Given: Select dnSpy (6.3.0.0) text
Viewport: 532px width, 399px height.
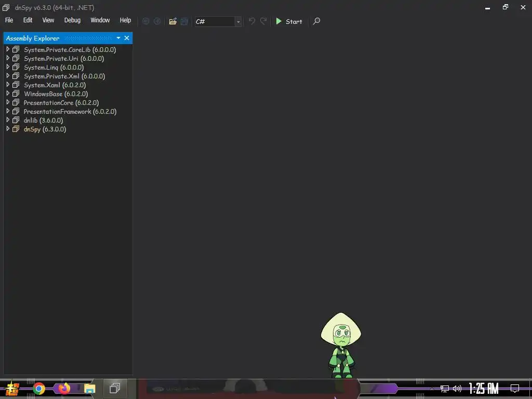Looking at the screenshot, I should pyautogui.click(x=45, y=129).
